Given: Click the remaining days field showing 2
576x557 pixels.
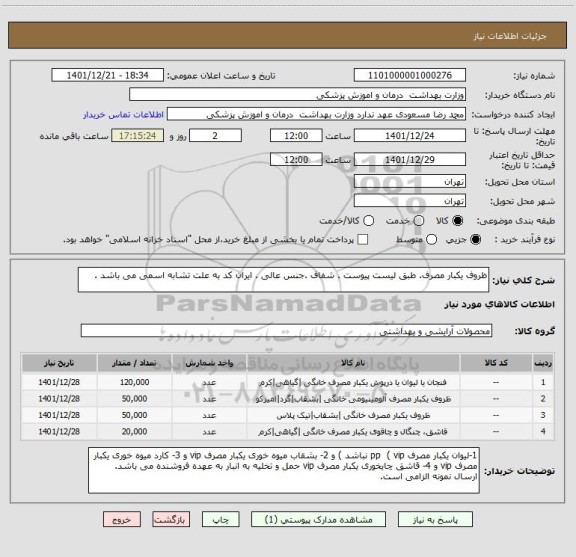Looking at the screenshot, I should (x=215, y=136).
